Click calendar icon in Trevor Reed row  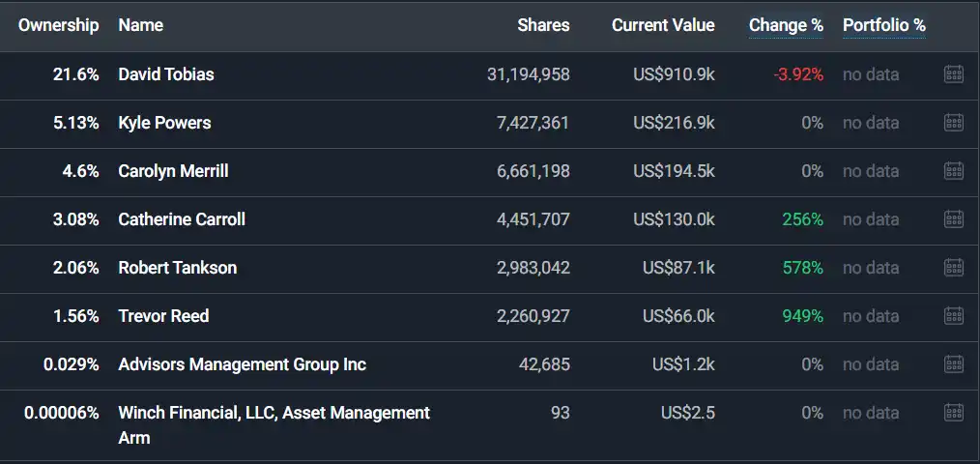[x=953, y=316]
